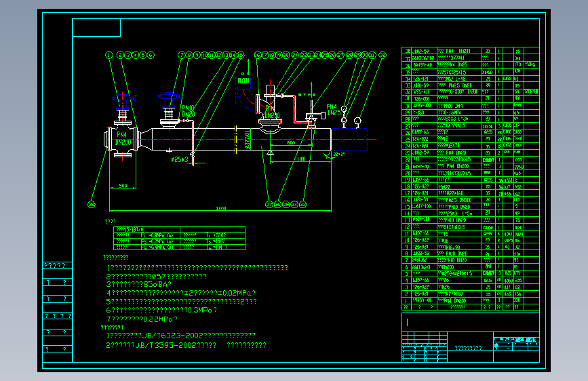Select the note line containing 0.3MPa
588x381 pixels.
[x=161, y=310]
